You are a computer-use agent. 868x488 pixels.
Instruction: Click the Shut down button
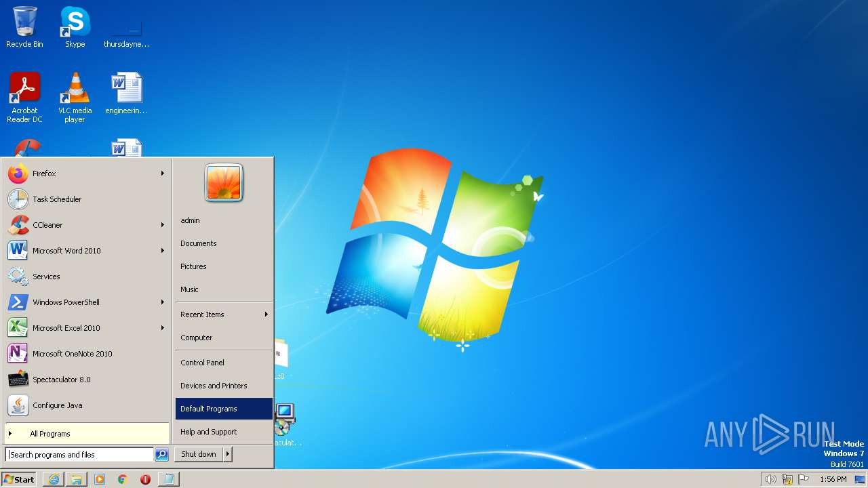pyautogui.click(x=199, y=454)
